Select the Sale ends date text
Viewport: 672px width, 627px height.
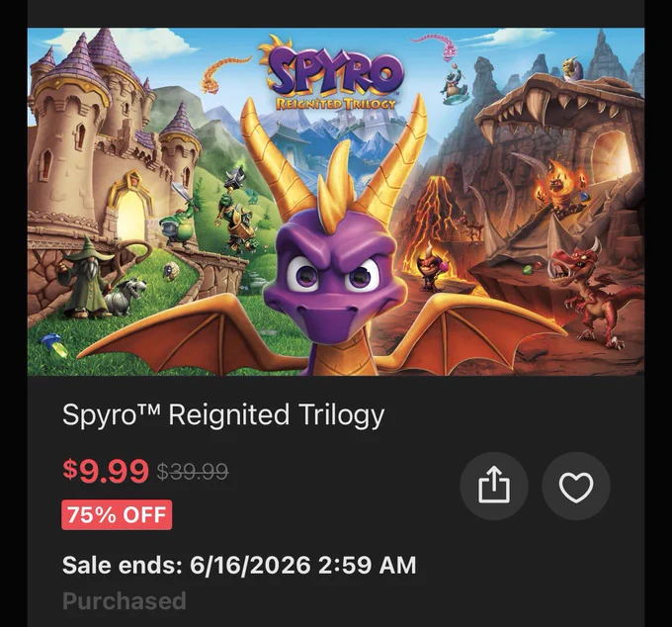point(239,565)
